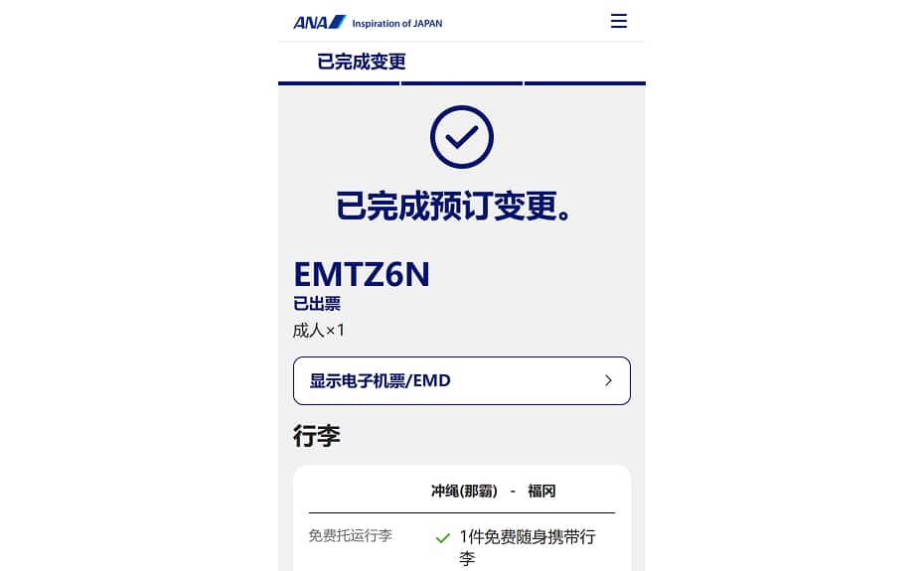Viewport: 924px width, 571px height.
Task: Show electronic ticket/EMD button
Action: (x=461, y=380)
